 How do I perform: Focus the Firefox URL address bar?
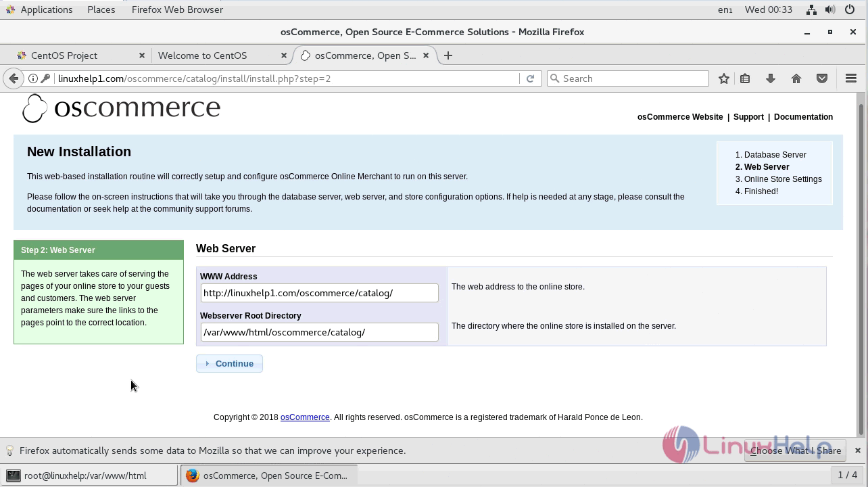coord(287,78)
